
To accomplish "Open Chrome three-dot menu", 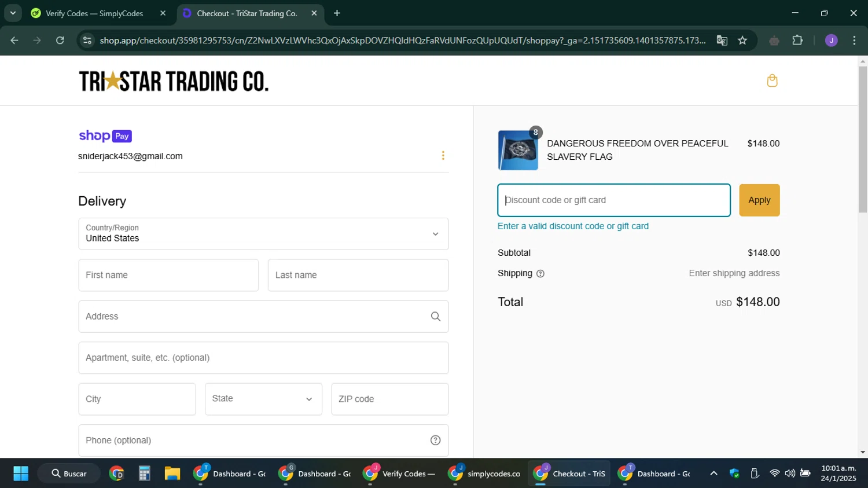I will pos(854,41).
